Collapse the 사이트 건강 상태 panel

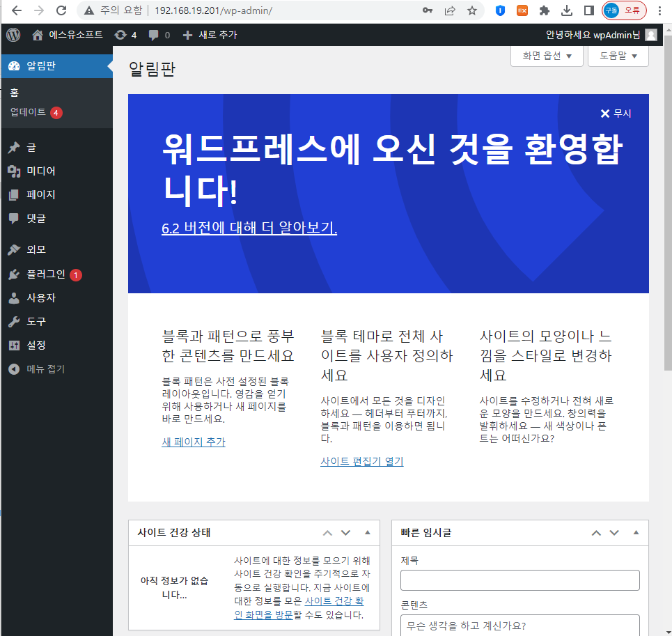tap(367, 533)
